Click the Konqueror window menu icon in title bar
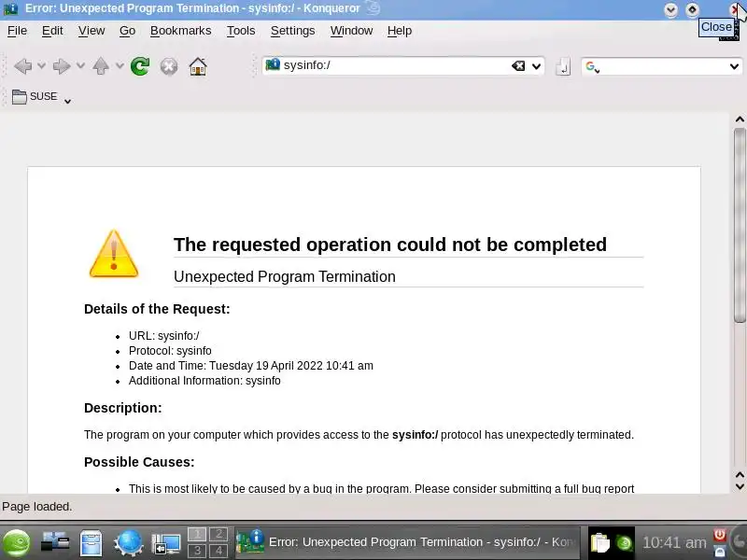 tap(10, 8)
